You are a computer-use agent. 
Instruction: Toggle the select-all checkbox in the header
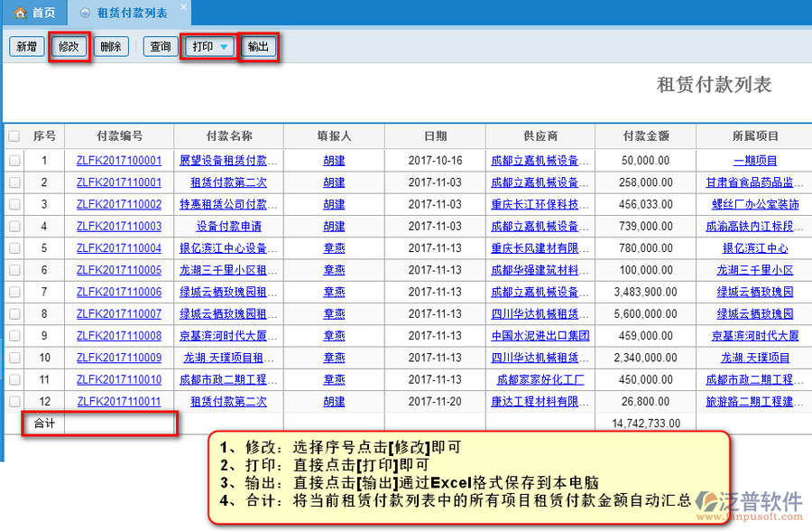click(14, 136)
